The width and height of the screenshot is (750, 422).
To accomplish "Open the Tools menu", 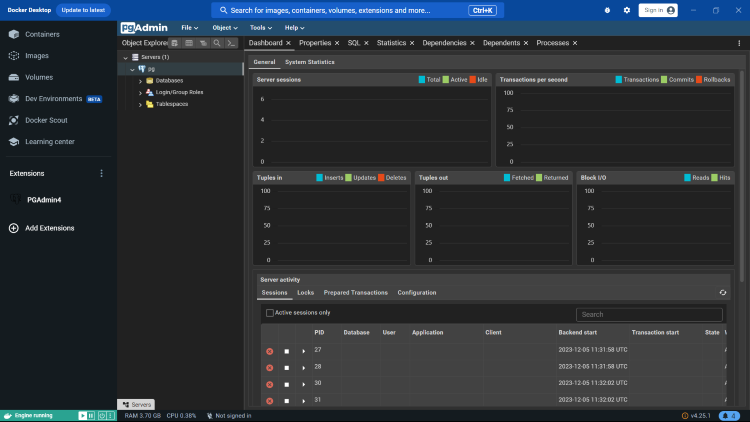I will click(262, 28).
